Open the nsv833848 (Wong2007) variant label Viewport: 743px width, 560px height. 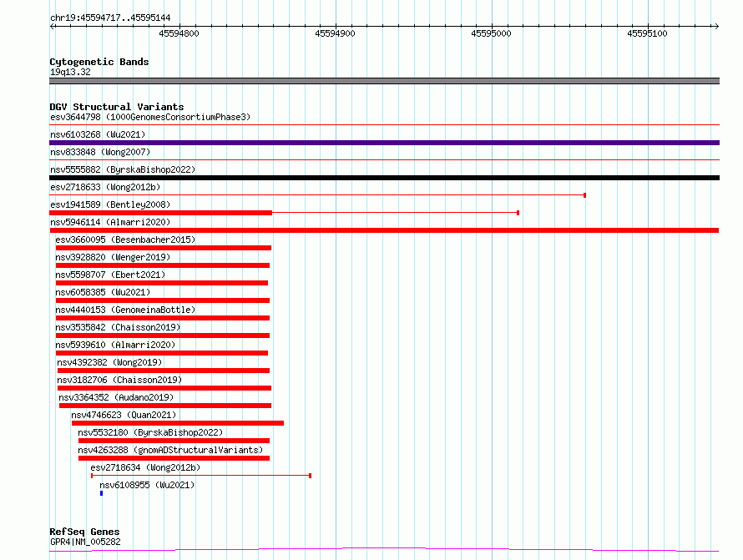(x=100, y=152)
